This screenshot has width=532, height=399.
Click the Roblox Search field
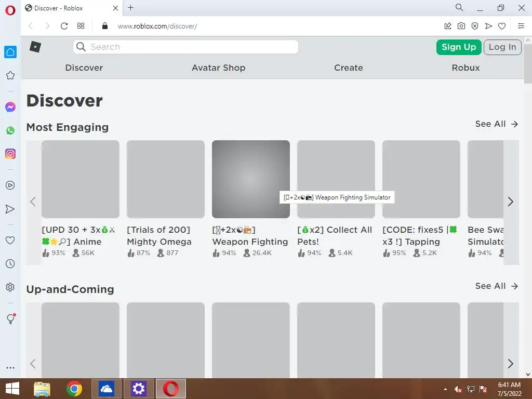coord(185,47)
